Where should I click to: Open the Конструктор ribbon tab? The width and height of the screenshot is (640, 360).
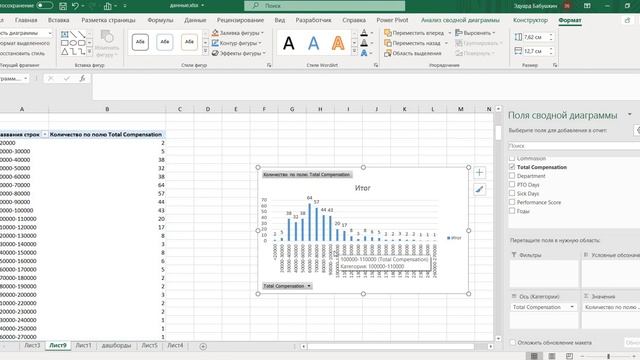pyautogui.click(x=530, y=20)
